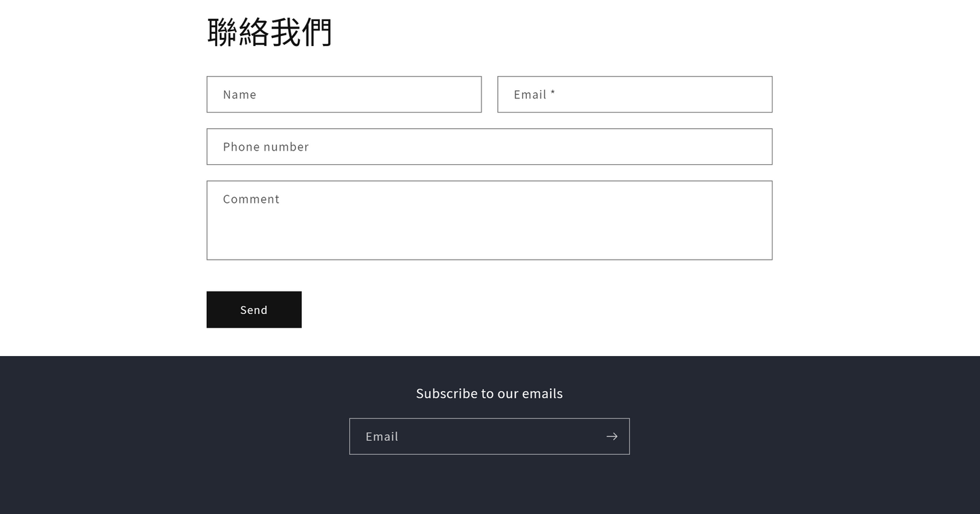Click the Email placeholder in subscribe box
The height and width of the screenshot is (514, 980).
click(382, 436)
